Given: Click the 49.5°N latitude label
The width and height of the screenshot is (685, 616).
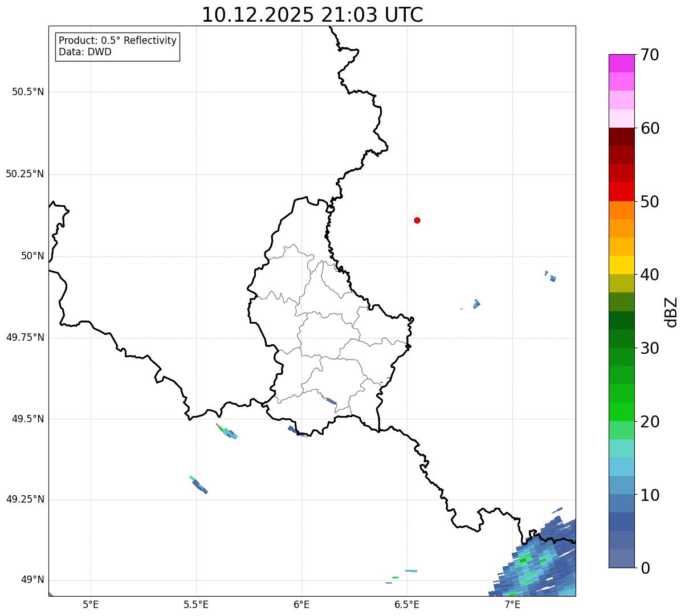Looking at the screenshot, I should coord(28,419).
